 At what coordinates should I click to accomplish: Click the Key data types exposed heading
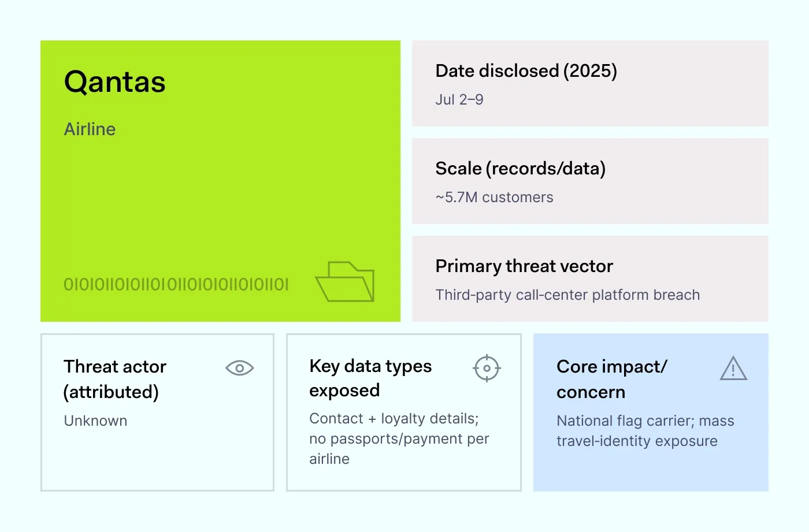pyautogui.click(x=370, y=378)
